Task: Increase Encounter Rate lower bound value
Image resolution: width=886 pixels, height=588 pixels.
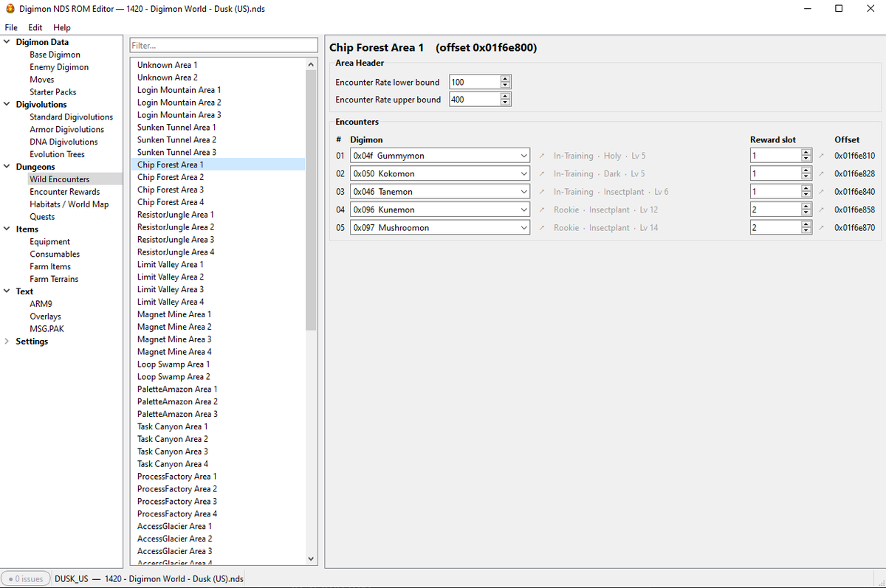Action: [x=505, y=79]
